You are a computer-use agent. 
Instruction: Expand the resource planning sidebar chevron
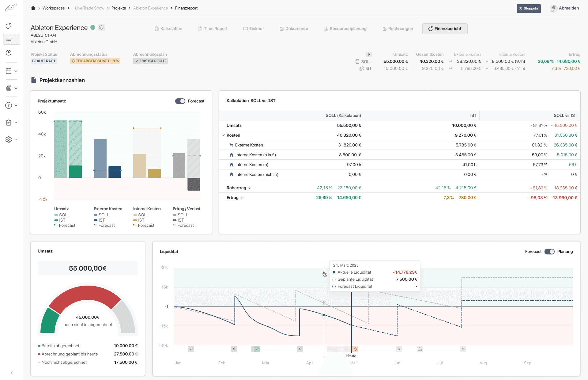click(16, 88)
